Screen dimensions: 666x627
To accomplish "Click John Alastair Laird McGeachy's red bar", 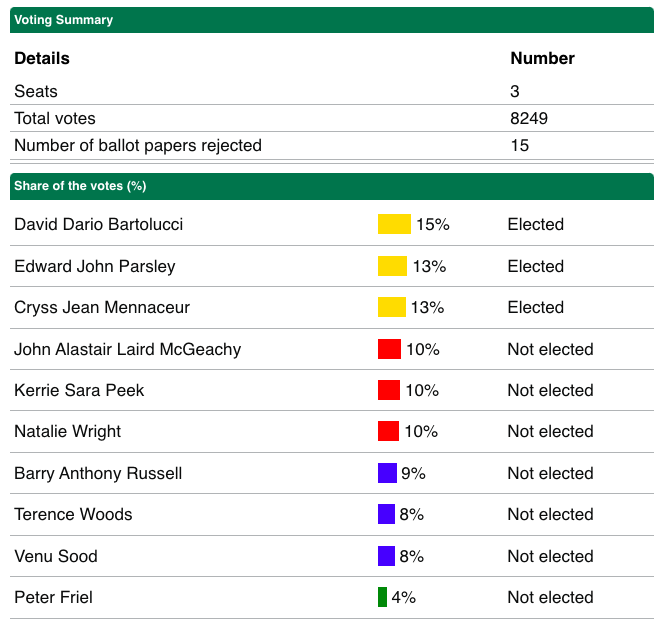I will (x=389, y=349).
